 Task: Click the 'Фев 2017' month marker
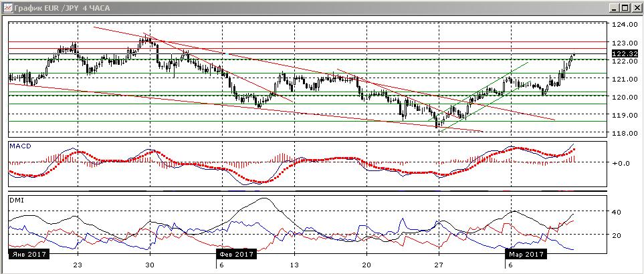[x=236, y=255]
